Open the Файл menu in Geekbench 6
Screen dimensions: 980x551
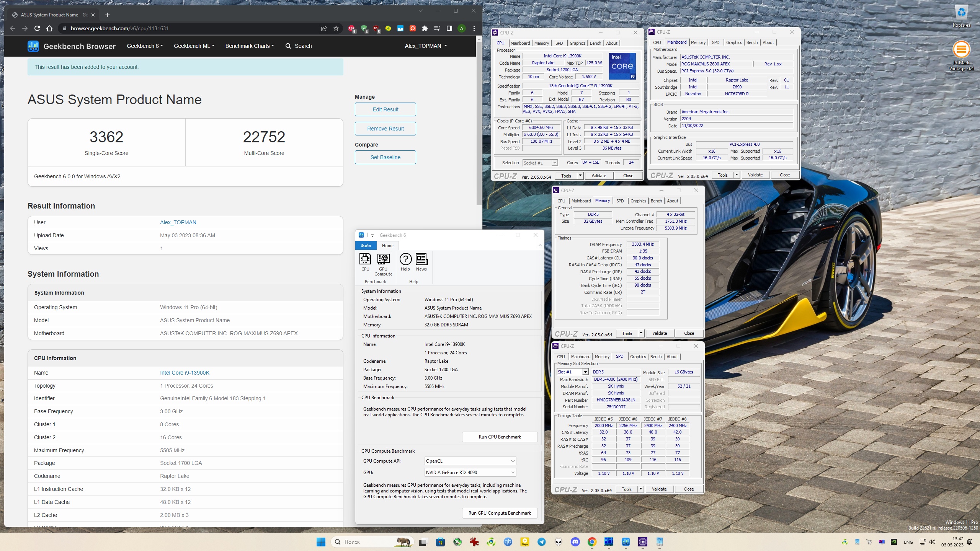tap(366, 246)
